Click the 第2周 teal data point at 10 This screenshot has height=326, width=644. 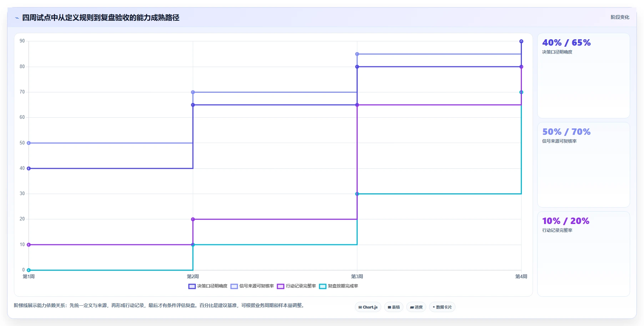click(193, 245)
